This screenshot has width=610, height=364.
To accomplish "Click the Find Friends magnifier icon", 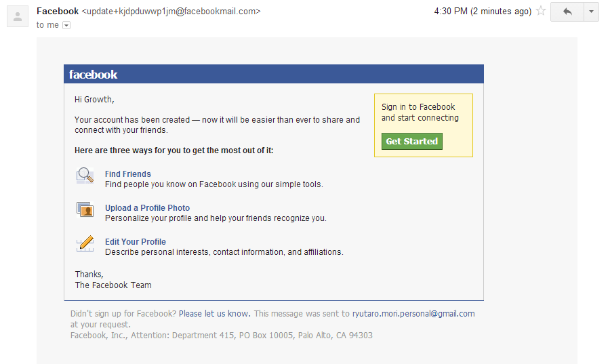I will 85,176.
